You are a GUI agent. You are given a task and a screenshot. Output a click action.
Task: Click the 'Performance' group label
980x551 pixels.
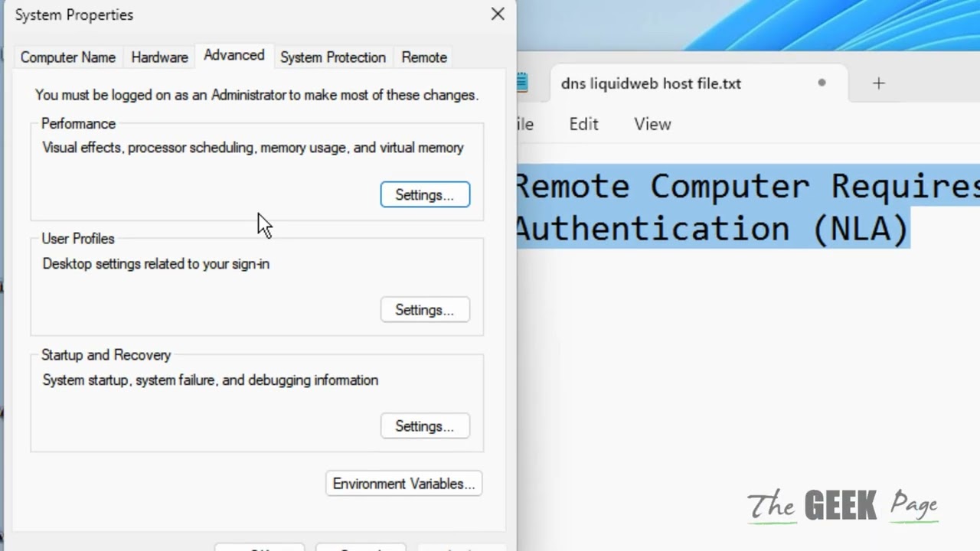point(78,124)
